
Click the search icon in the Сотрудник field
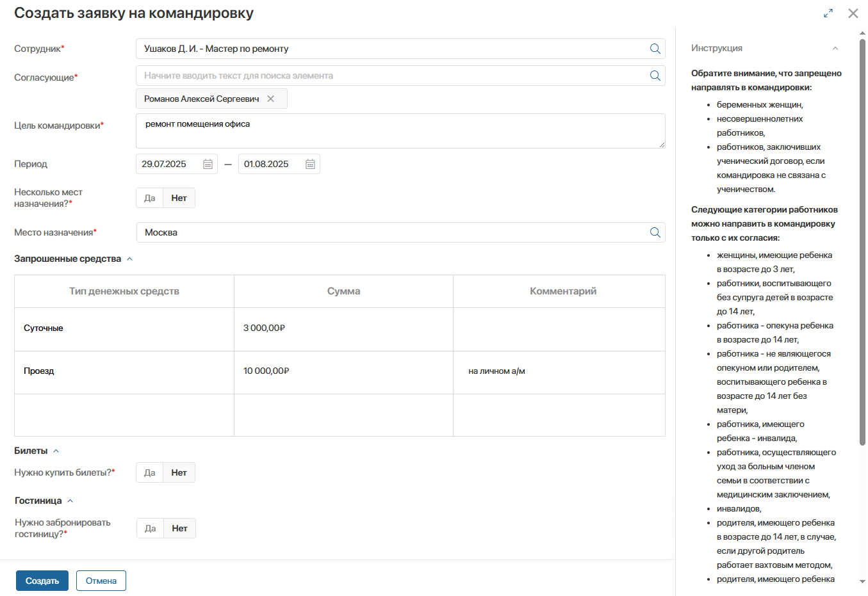tap(655, 49)
